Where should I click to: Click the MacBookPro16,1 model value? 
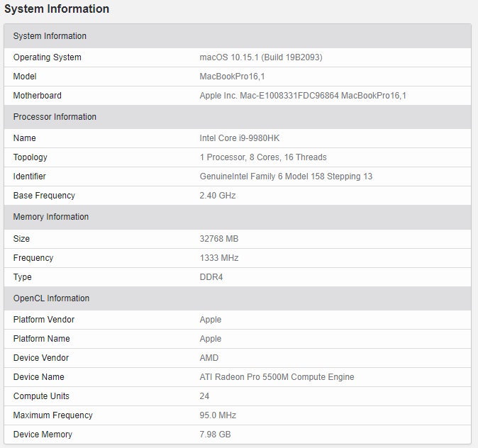(232, 77)
